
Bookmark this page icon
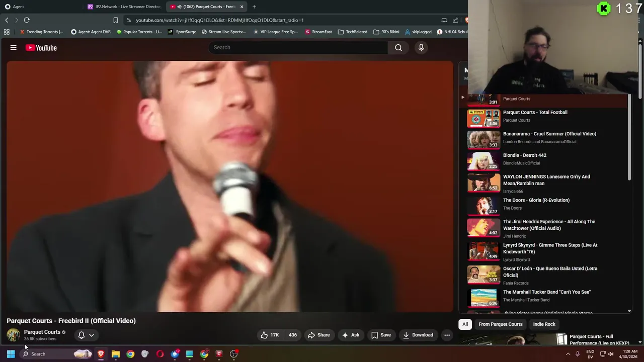[x=115, y=20]
